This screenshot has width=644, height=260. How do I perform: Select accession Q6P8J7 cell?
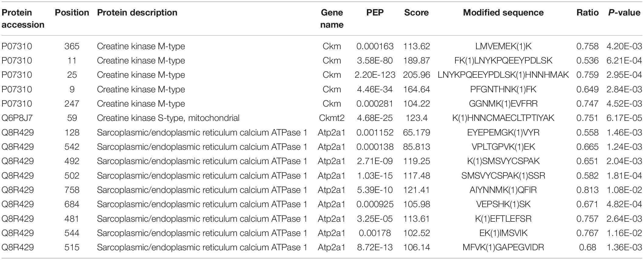(x=18, y=118)
